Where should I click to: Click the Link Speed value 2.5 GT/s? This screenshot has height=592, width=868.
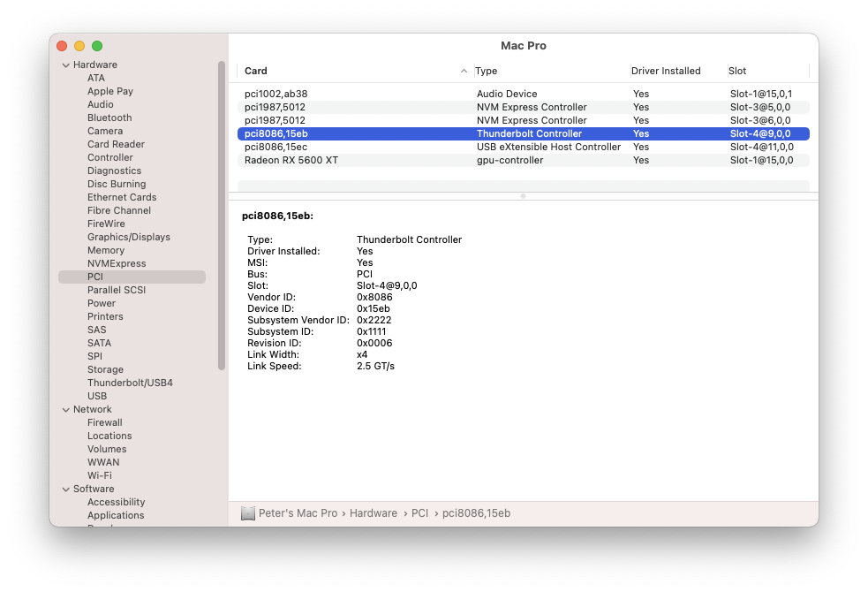[x=375, y=367]
